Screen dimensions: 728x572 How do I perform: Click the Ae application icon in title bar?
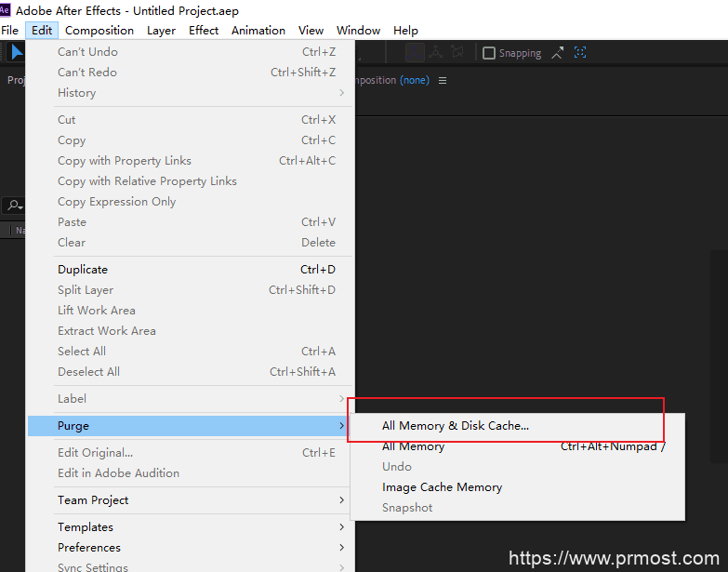point(5,9)
